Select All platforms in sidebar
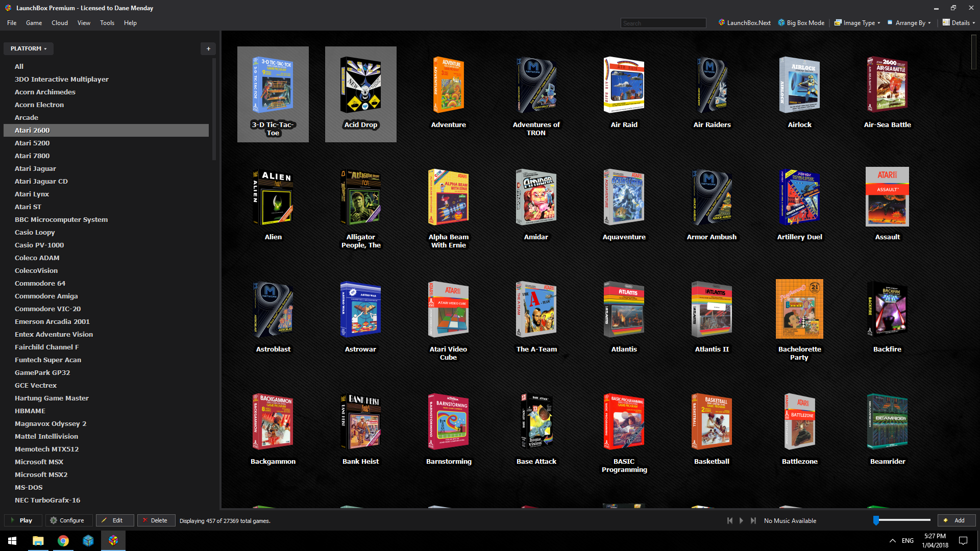 coord(106,66)
